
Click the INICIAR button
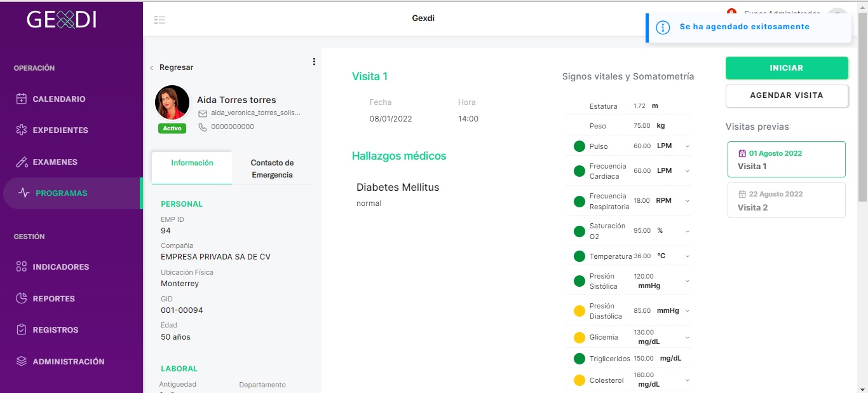787,68
